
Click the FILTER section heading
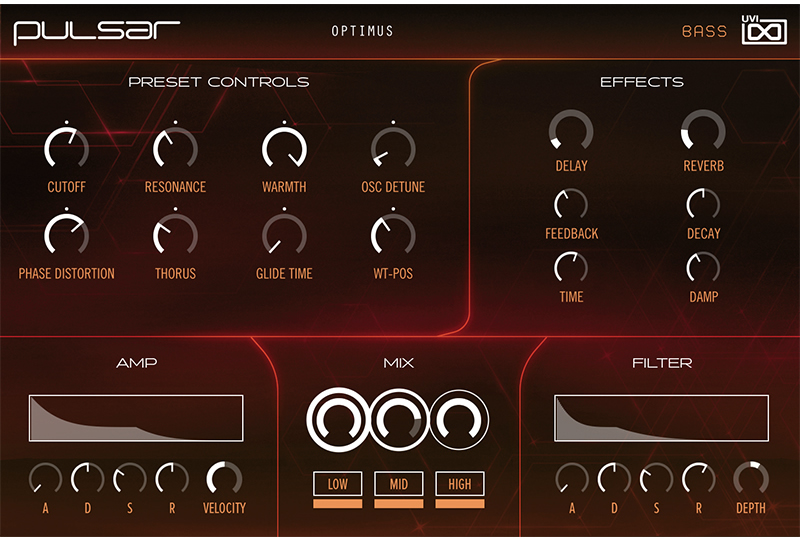(x=662, y=363)
